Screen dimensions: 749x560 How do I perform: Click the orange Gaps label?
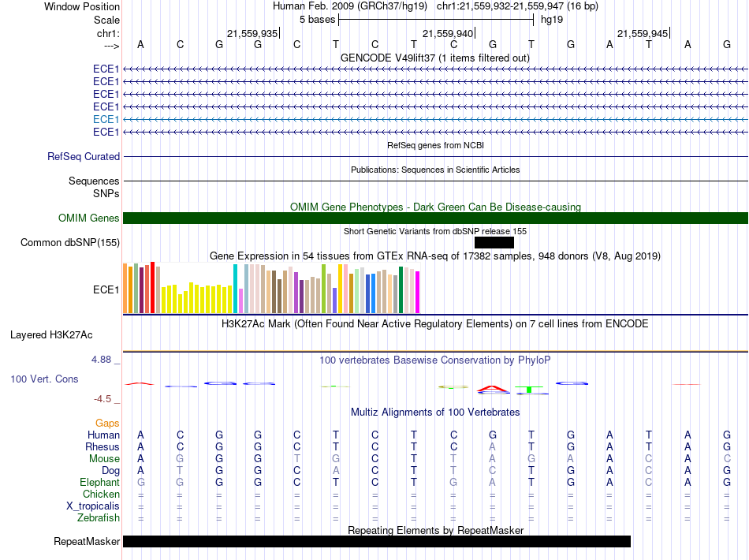107,424
